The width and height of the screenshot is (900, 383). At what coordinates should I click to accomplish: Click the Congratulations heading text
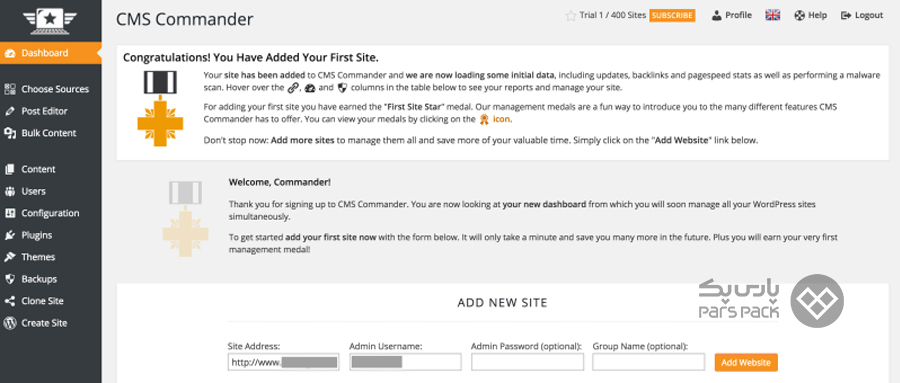click(251, 58)
